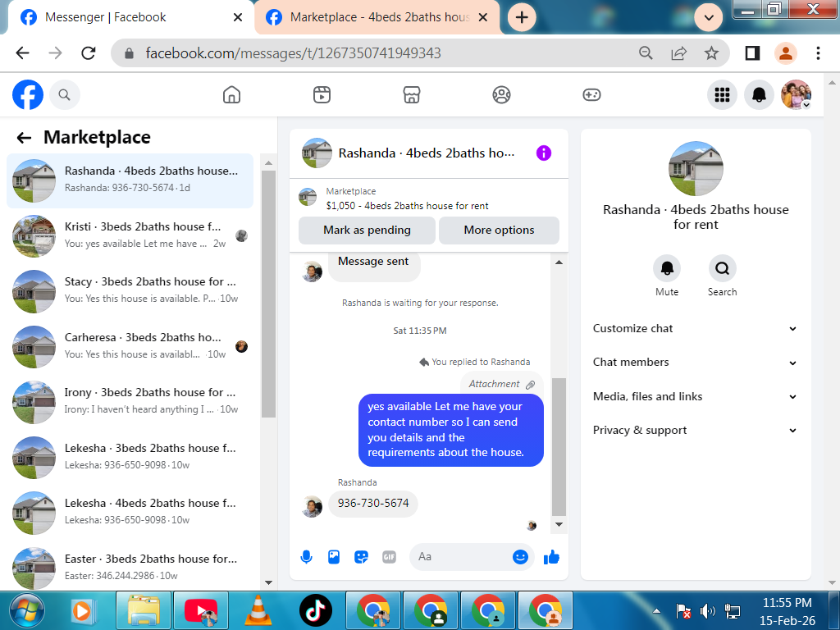Open the Reels video icon
This screenshot has height=630, width=840.
click(322, 95)
